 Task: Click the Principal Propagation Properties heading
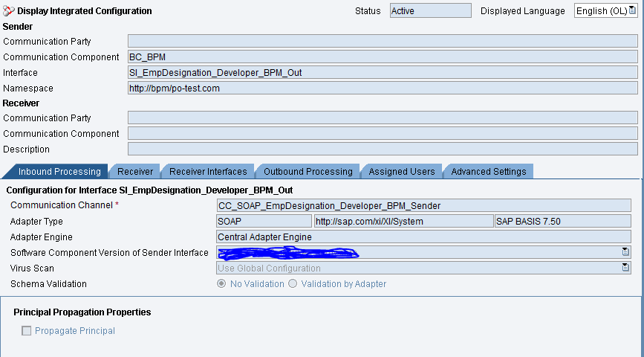(x=82, y=312)
